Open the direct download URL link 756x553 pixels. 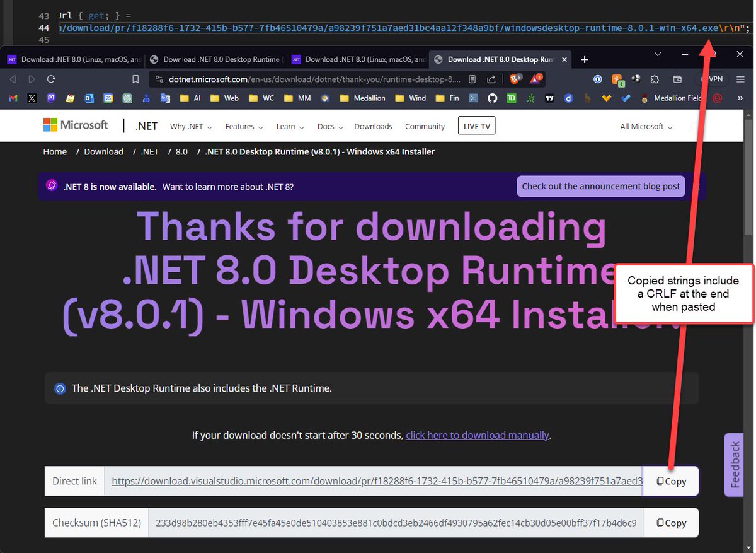click(377, 481)
